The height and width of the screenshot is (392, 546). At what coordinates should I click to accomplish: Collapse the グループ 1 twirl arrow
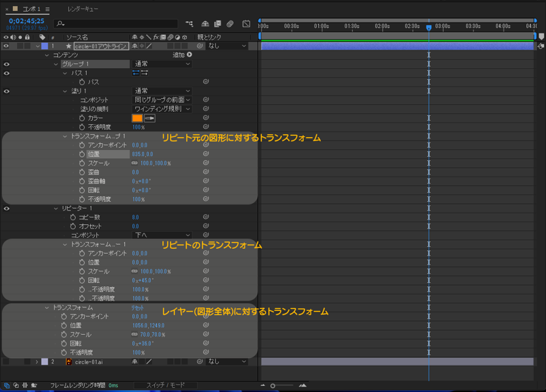coord(56,64)
